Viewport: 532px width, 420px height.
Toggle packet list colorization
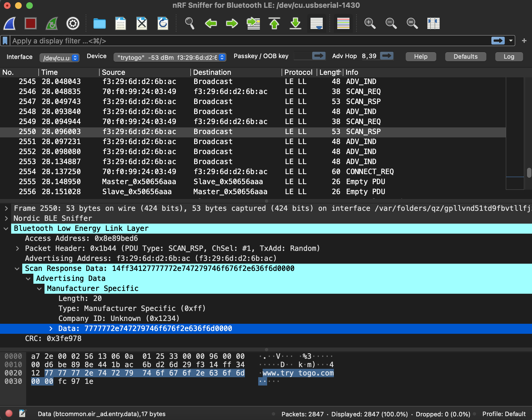tap(343, 23)
